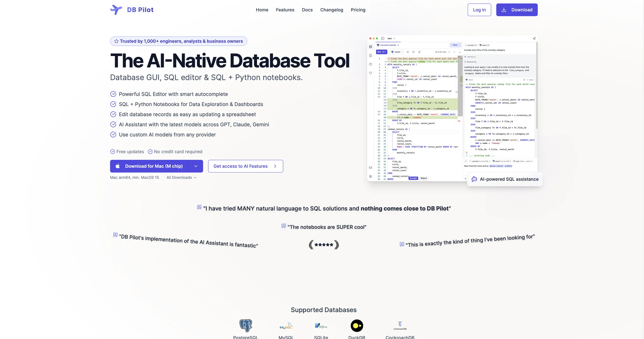
Task: Click the SQL editor screenshot preview
Action: (452, 108)
